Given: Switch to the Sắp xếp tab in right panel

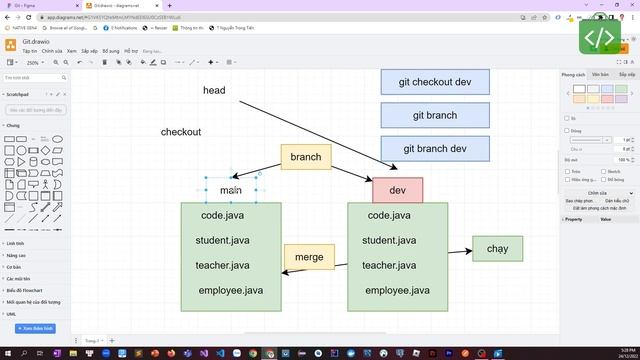Looking at the screenshot, I should 627,75.
